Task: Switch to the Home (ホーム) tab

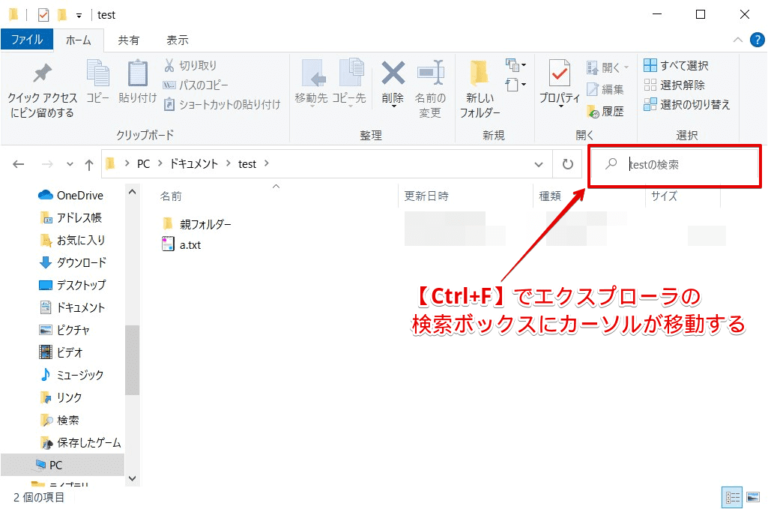Action: click(78, 40)
